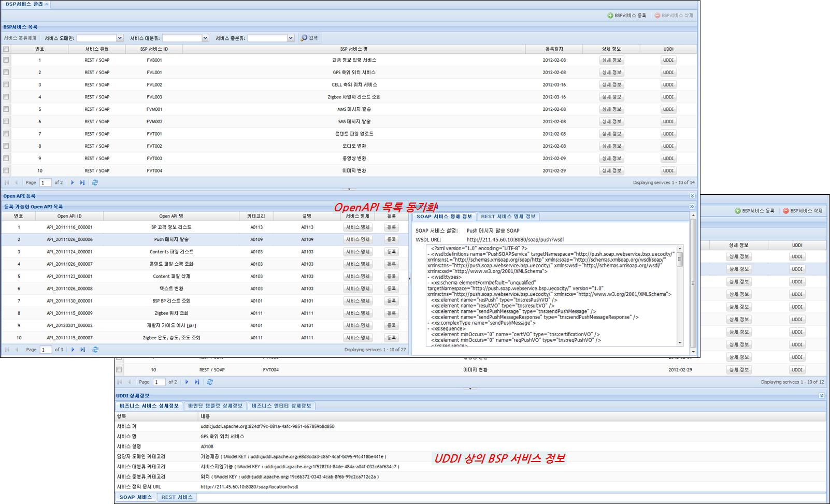Check the row for FVM002 service
This screenshot has width=830, height=504.
click(x=6, y=122)
